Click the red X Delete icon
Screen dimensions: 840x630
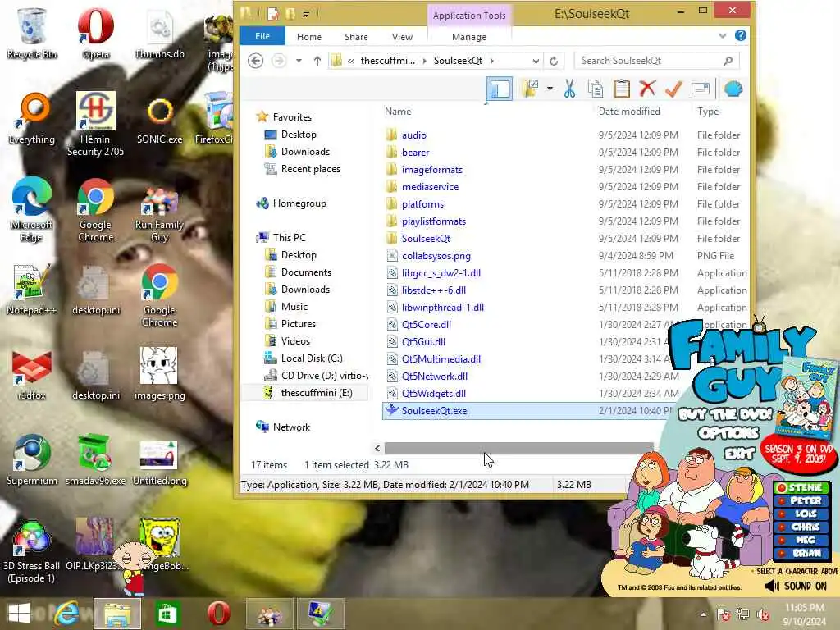pyautogui.click(x=647, y=89)
